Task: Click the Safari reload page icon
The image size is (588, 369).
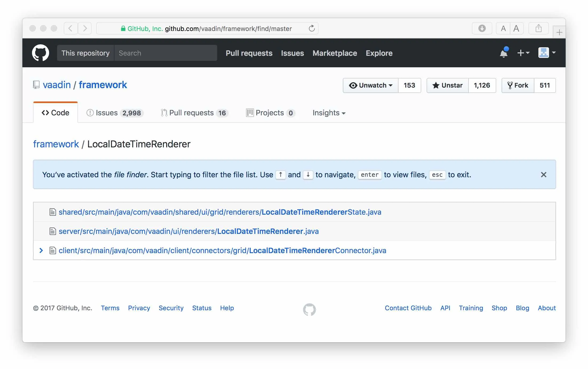Action: (x=312, y=28)
